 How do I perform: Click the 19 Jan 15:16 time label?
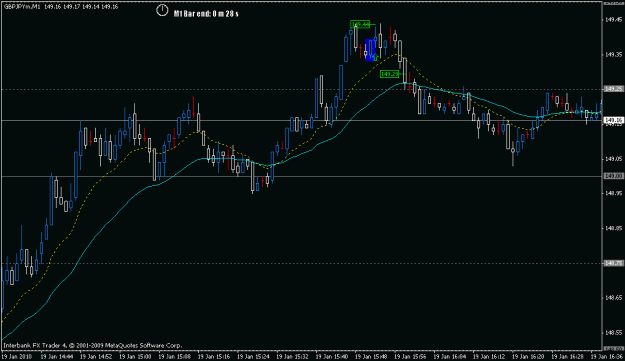tap(214, 356)
